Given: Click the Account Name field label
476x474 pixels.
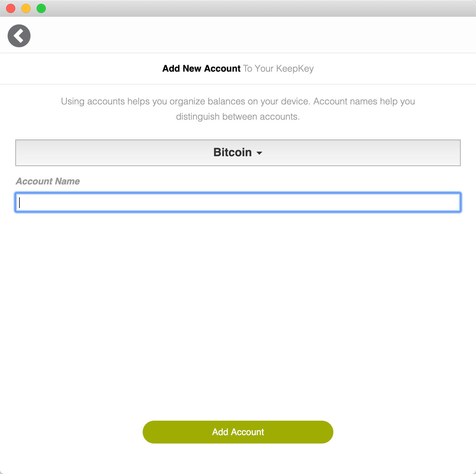Looking at the screenshot, I should pos(48,181).
